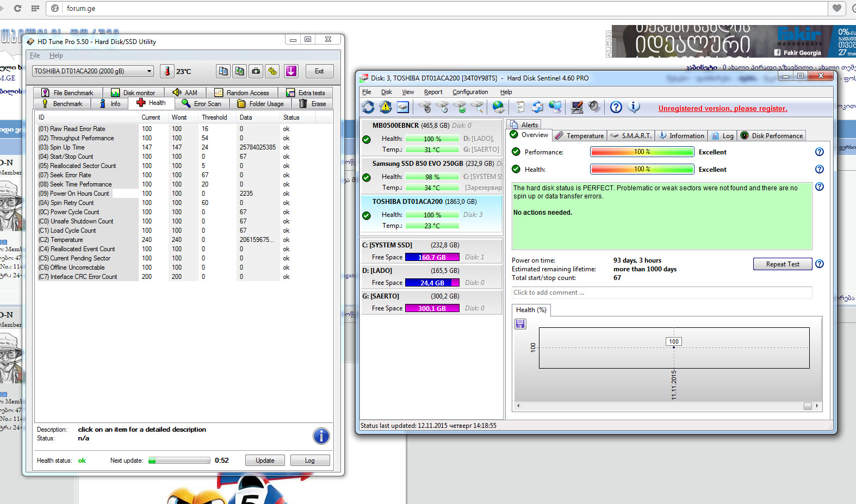
Task: Open the Configuration menu
Action: [x=470, y=92]
